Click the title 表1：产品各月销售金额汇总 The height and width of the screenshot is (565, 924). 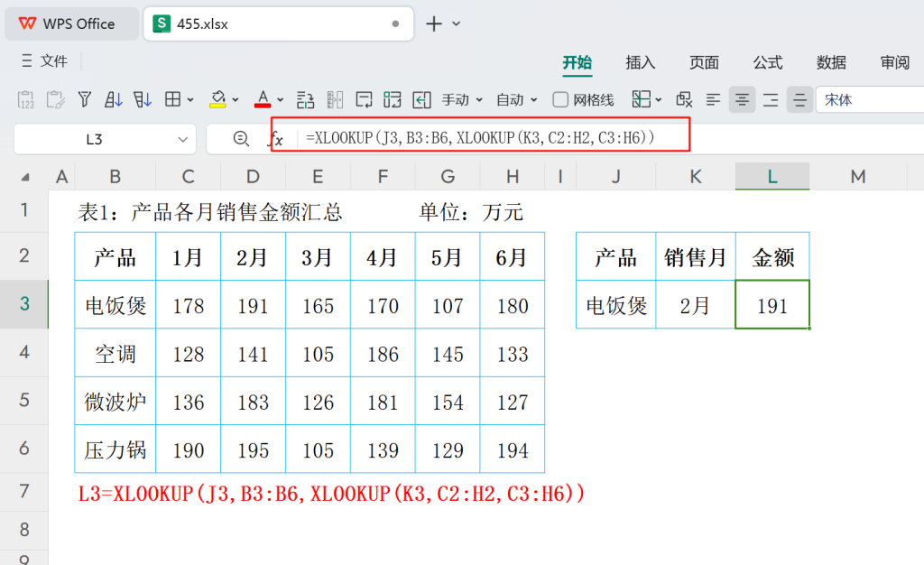pos(210,211)
